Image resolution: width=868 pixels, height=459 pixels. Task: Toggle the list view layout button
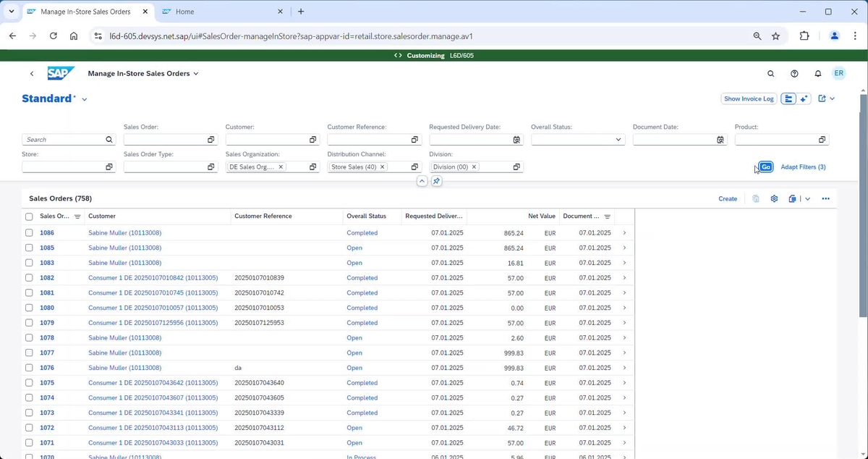click(788, 98)
